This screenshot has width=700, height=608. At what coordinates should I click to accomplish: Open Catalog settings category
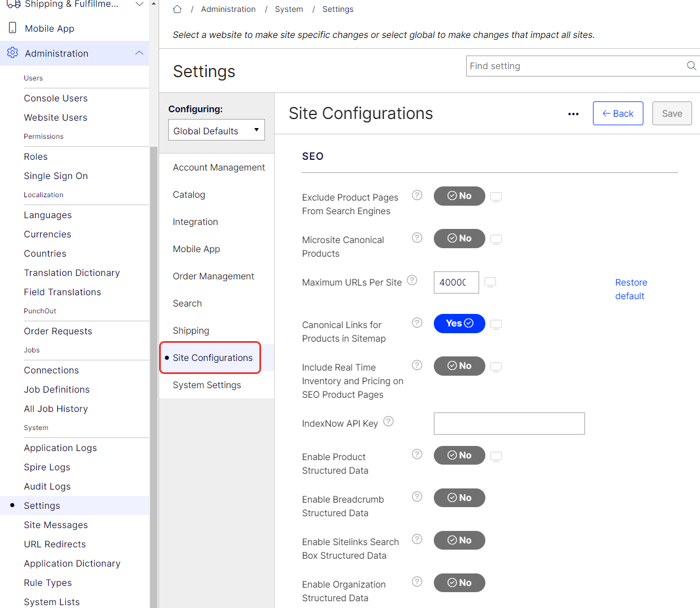click(x=189, y=194)
